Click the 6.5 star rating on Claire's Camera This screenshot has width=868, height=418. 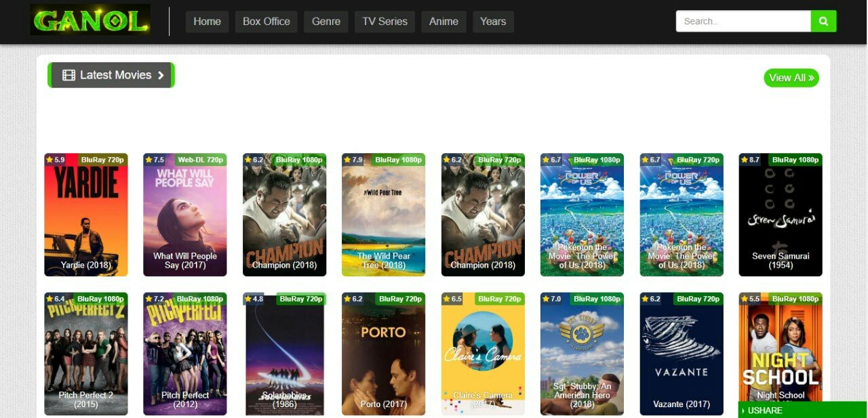(x=452, y=299)
